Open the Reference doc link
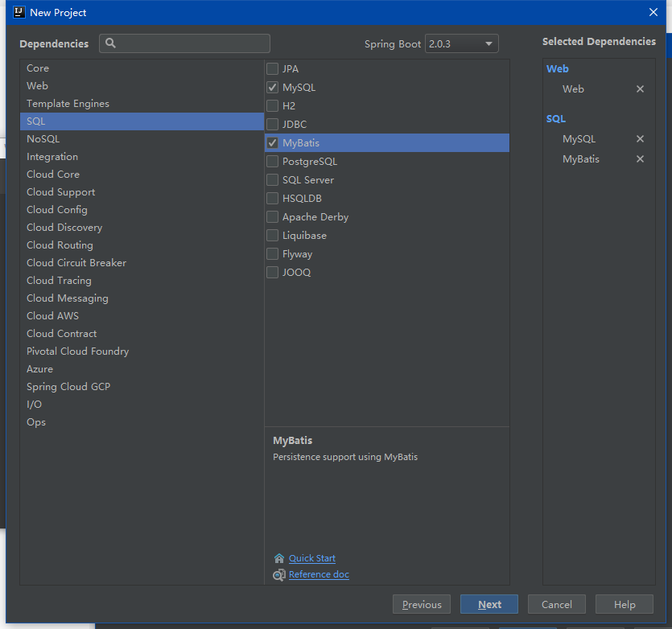 tap(319, 574)
